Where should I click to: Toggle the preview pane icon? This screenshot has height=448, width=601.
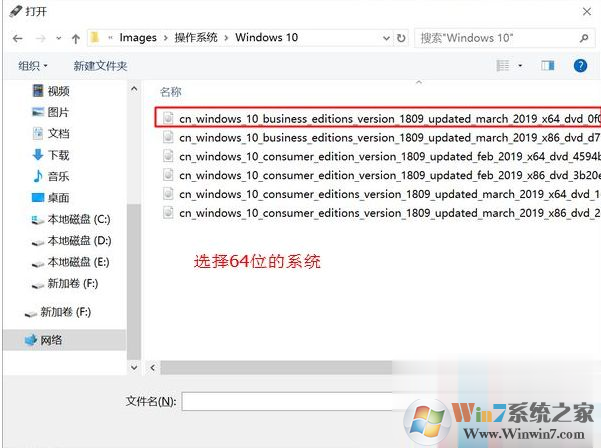coord(548,66)
